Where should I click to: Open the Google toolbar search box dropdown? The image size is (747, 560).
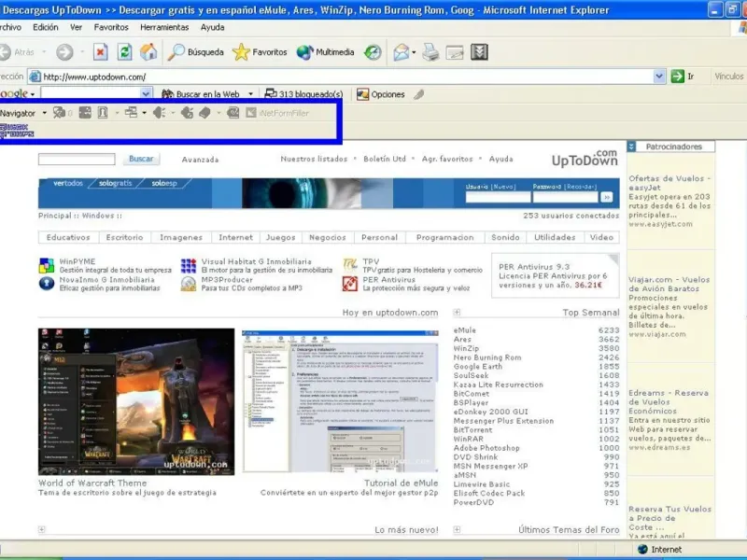tap(146, 94)
